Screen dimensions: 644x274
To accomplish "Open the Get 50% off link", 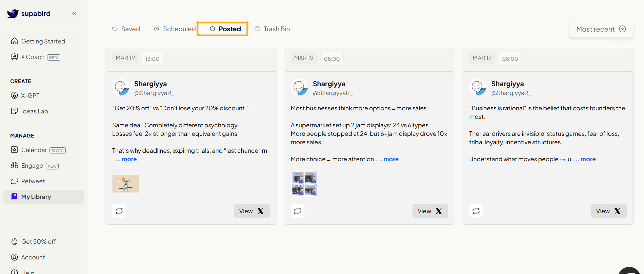I will (x=33, y=241).
